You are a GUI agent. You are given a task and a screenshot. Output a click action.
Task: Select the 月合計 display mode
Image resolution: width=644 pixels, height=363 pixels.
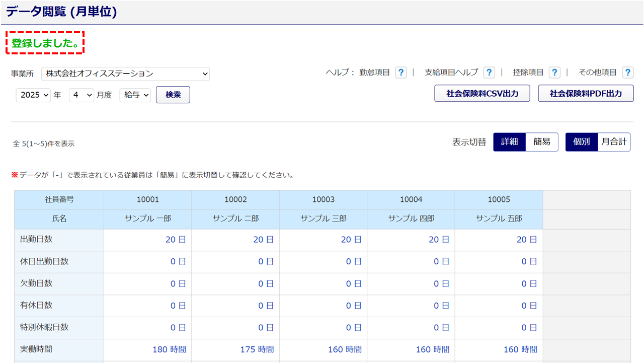(614, 142)
